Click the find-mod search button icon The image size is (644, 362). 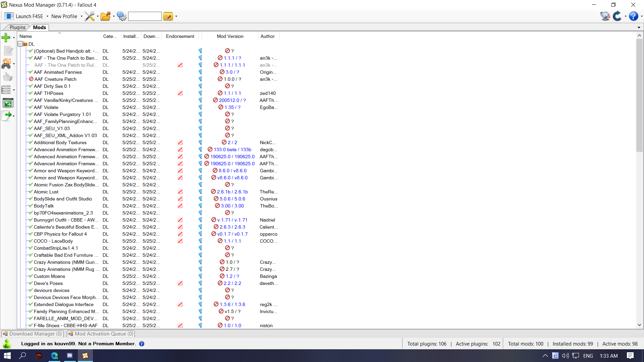pos(168,16)
